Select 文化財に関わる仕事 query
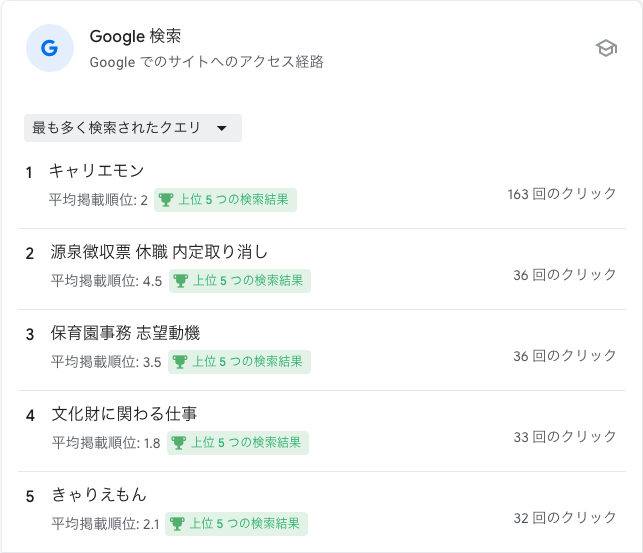Viewport: 643px width, 553px height. (124, 414)
